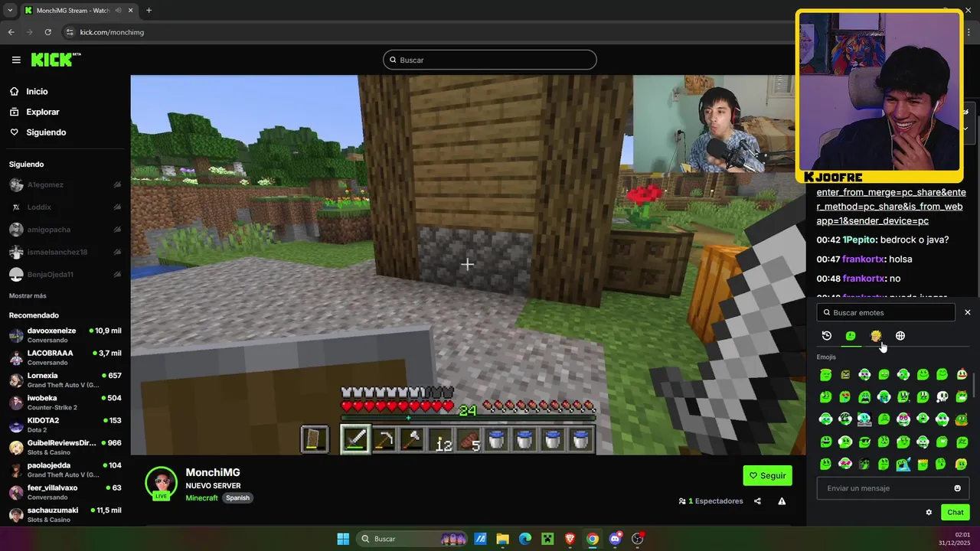Expand the list with Mostrar más
Screen dimensions: 980x551
coord(28,296)
